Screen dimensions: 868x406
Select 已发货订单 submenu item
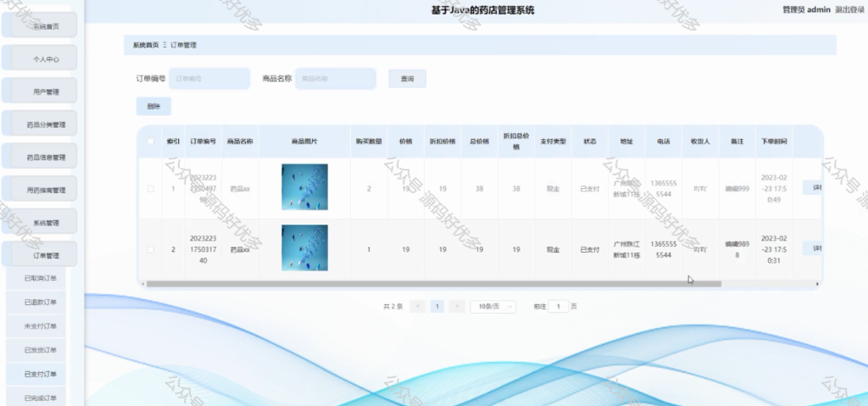[36, 349]
